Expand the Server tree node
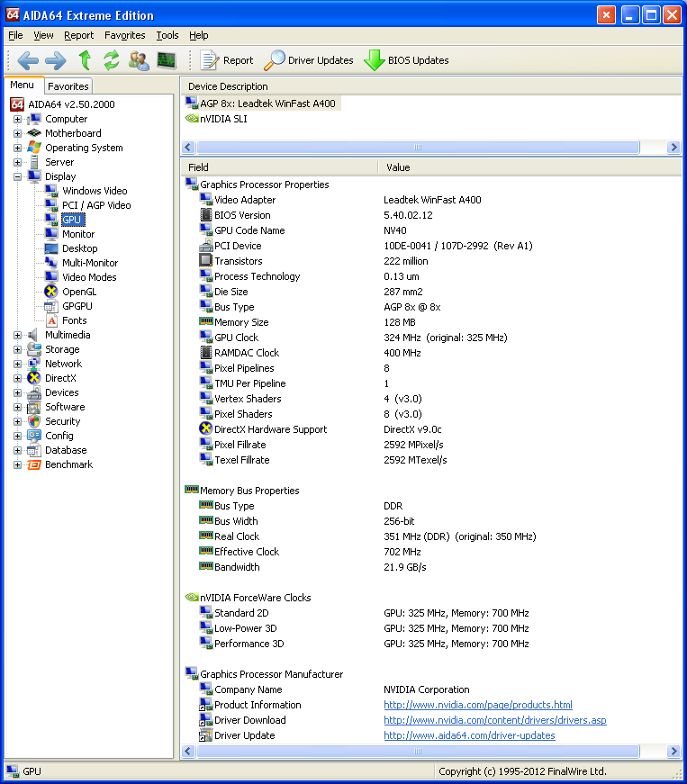Image resolution: width=687 pixels, height=784 pixels. [x=17, y=163]
